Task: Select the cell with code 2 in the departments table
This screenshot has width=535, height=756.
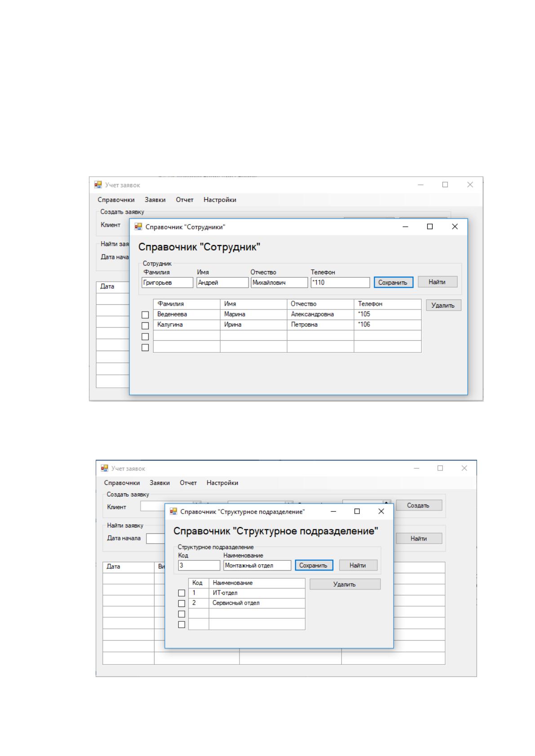Action: [x=199, y=603]
